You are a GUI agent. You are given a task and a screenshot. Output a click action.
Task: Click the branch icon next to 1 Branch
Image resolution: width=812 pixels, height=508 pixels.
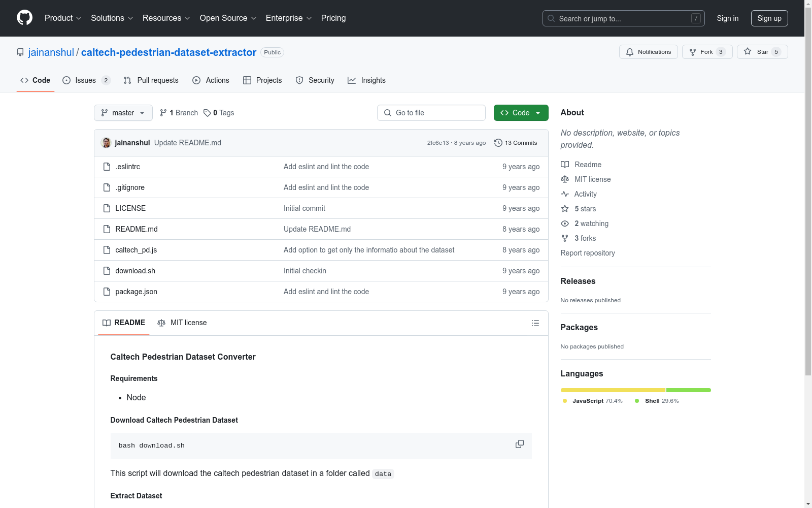163,113
